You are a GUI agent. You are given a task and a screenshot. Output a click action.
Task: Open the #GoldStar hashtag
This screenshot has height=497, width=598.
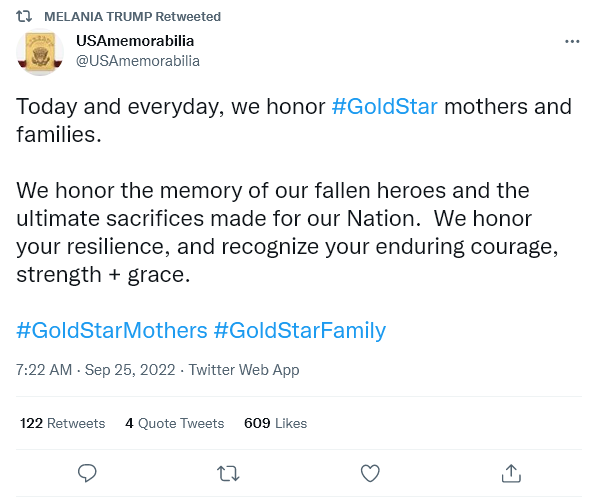[x=384, y=106]
